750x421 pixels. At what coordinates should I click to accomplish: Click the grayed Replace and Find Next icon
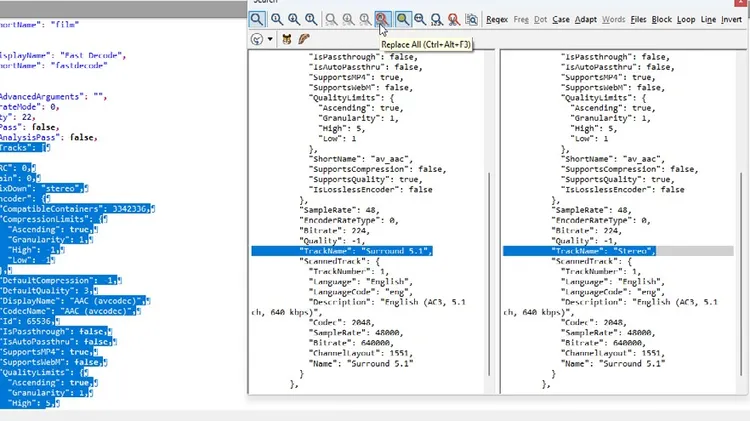(348, 19)
